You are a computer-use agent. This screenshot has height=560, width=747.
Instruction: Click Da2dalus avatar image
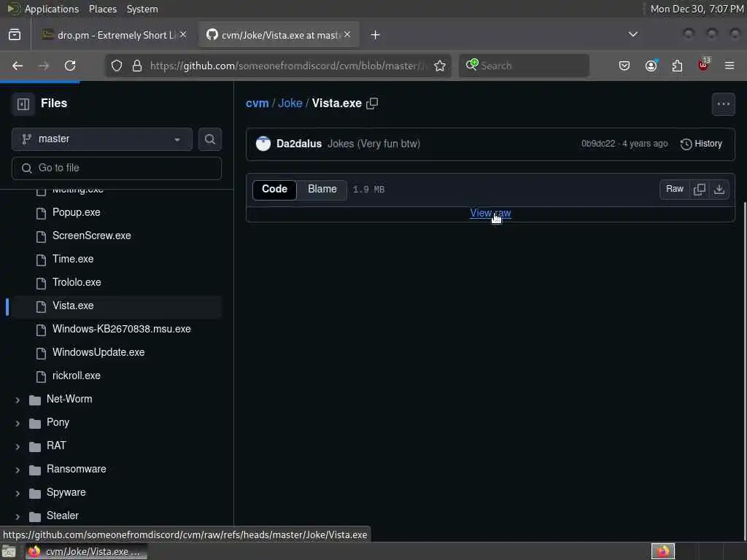(x=263, y=144)
